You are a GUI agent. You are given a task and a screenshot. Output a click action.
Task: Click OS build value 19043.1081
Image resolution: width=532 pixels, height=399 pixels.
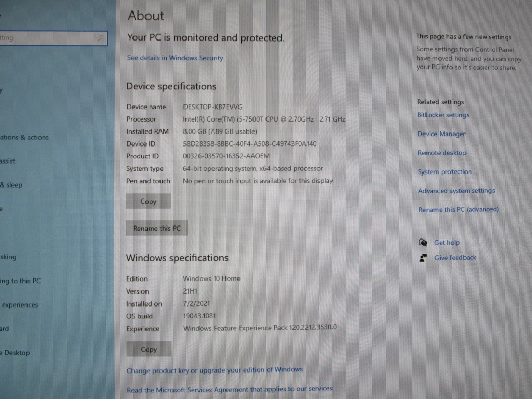point(199,316)
